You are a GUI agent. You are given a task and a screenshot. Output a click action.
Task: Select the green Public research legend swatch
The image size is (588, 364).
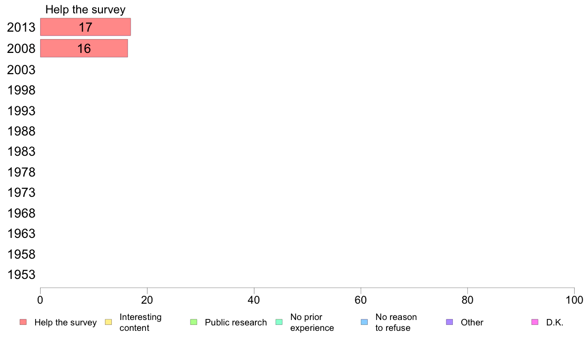pos(194,322)
